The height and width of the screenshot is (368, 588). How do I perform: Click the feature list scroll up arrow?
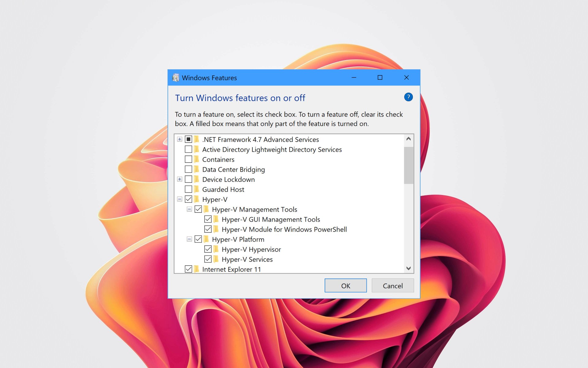pos(409,139)
